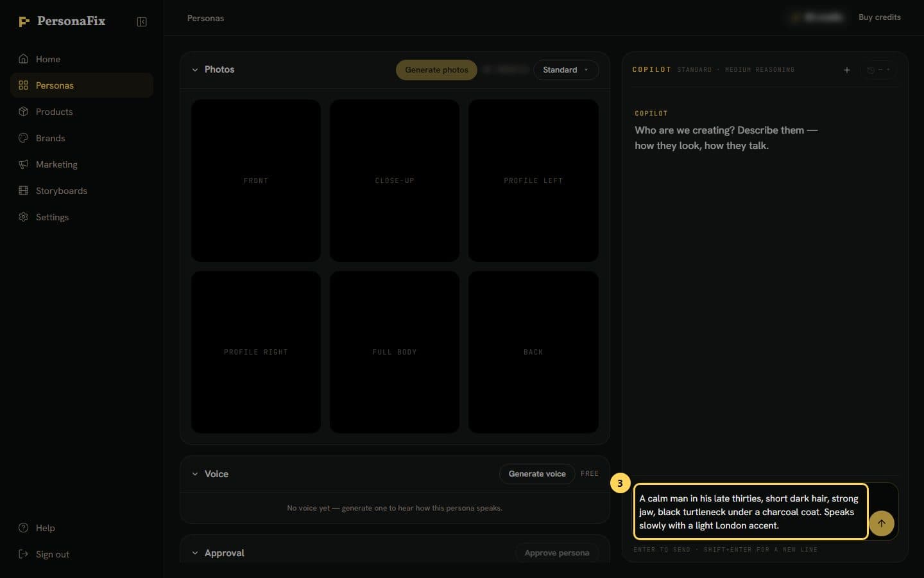Click the Marketing megaphone icon
This screenshot has height=578, width=924.
[24, 164]
